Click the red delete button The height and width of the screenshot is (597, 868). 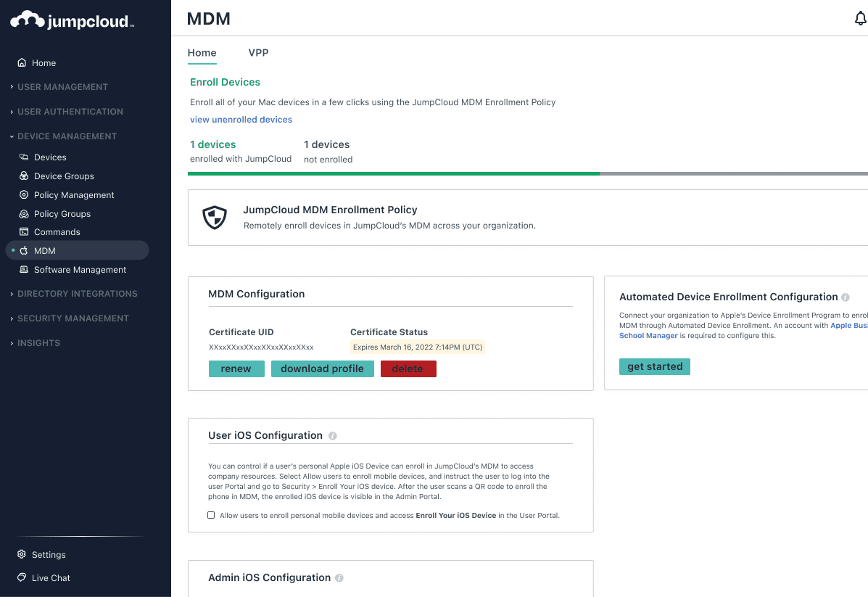pos(408,369)
